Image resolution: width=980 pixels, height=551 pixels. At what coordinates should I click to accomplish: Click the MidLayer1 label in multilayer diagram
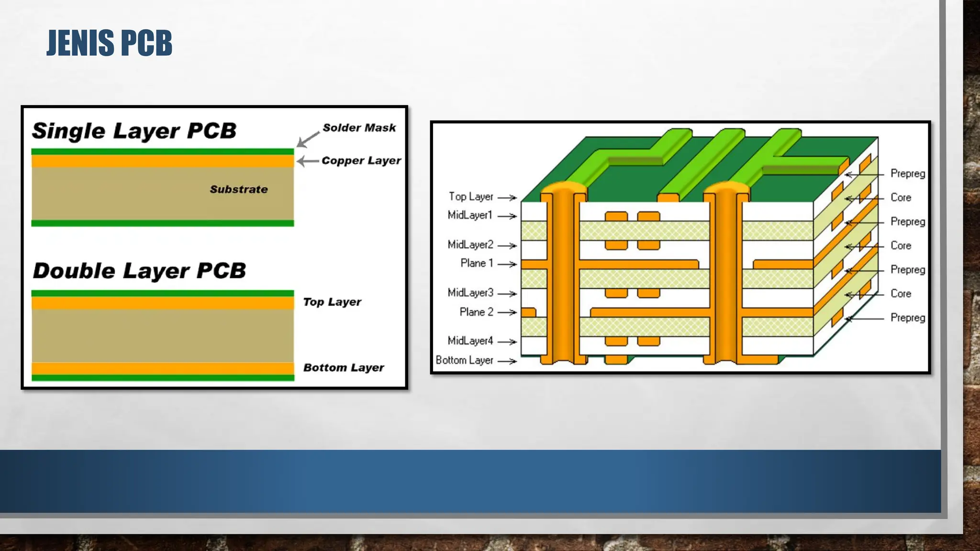tap(470, 215)
